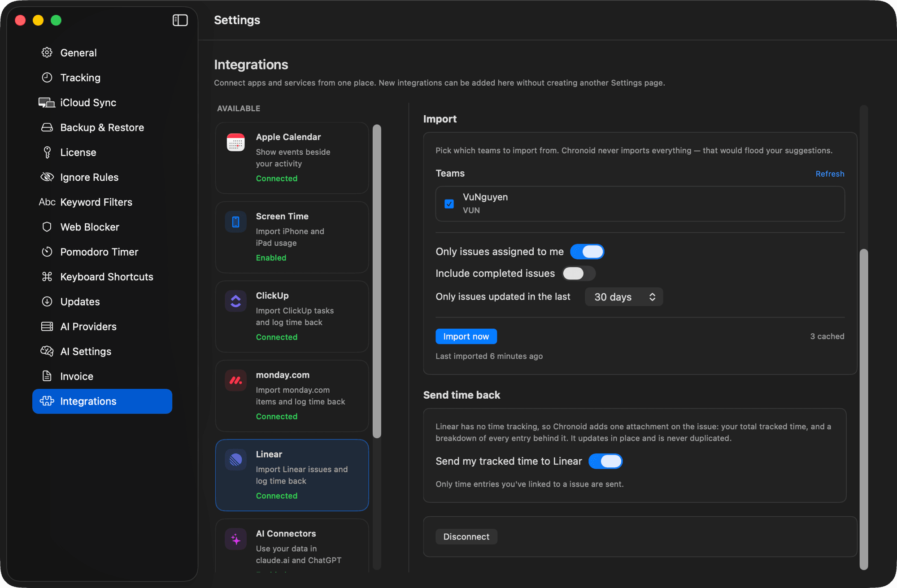Click the monday.com Connected status
This screenshot has height=588, width=897.
tap(277, 417)
